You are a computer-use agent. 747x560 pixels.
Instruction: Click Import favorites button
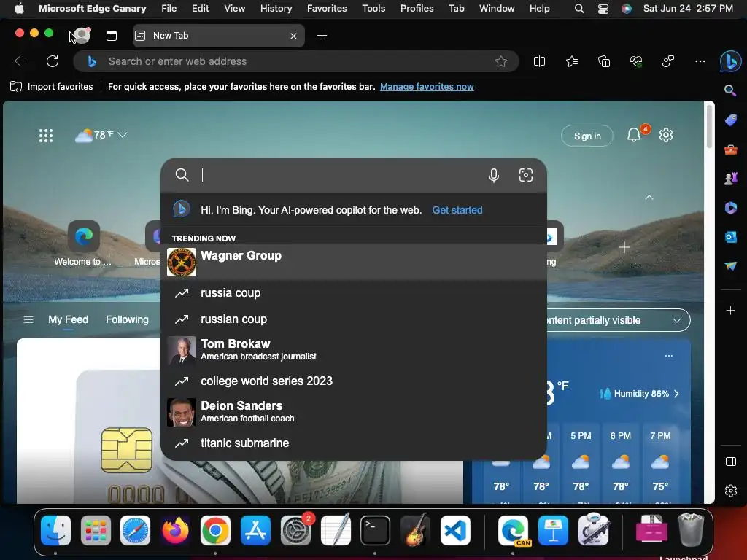pyautogui.click(x=52, y=87)
